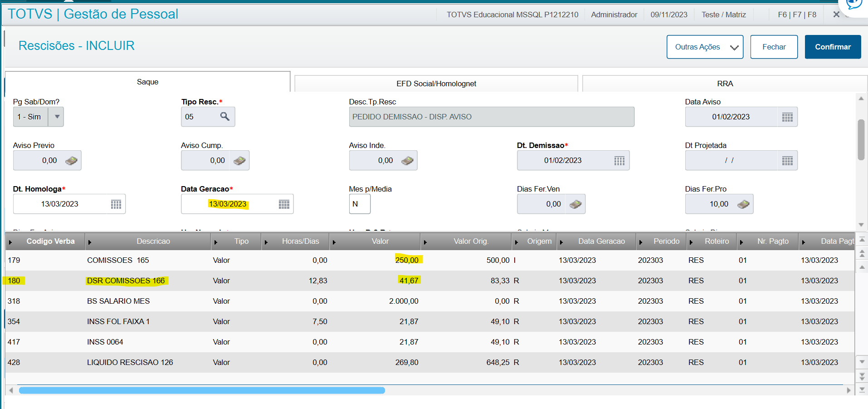Click the 09/11/2023 date in the header
The height and width of the screenshot is (409, 868).
(x=669, y=15)
